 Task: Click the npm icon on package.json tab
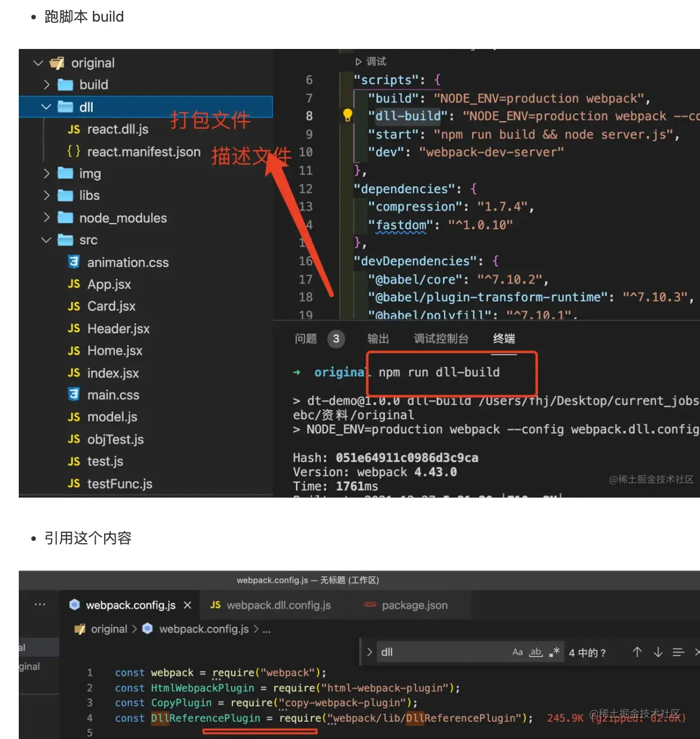click(x=370, y=605)
